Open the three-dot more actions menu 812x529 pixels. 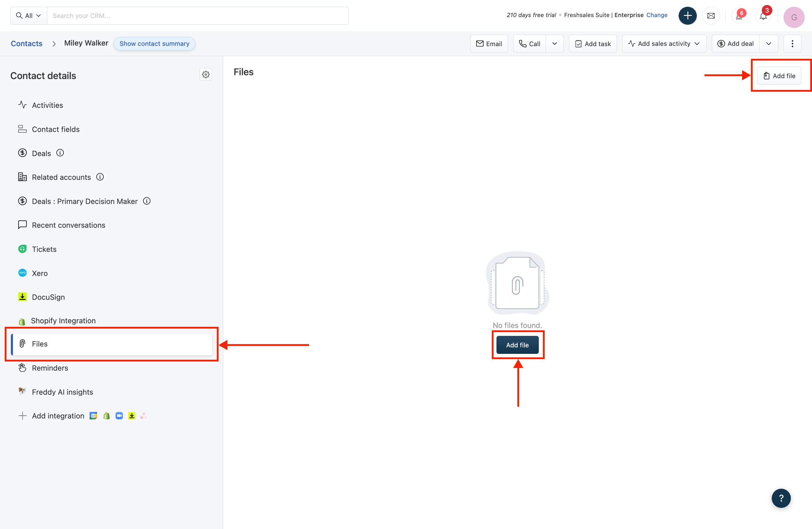point(792,44)
